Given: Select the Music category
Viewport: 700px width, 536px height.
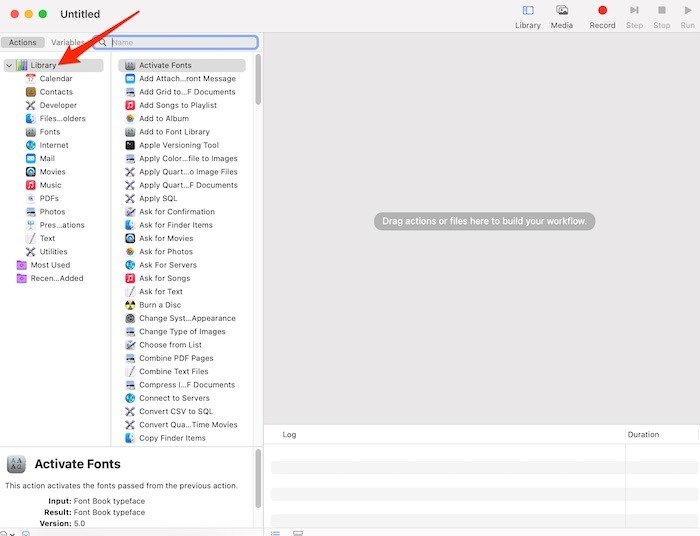Looking at the screenshot, I should pyautogui.click(x=44, y=185).
